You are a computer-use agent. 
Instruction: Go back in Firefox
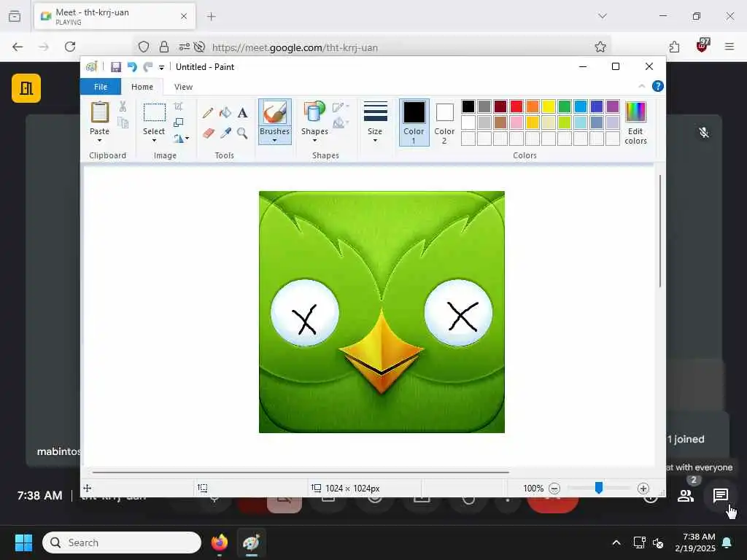(18, 47)
